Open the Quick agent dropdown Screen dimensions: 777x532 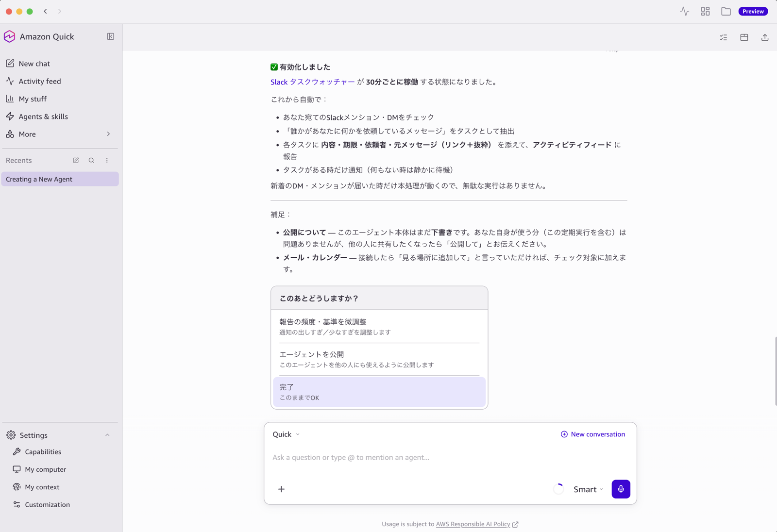point(286,434)
